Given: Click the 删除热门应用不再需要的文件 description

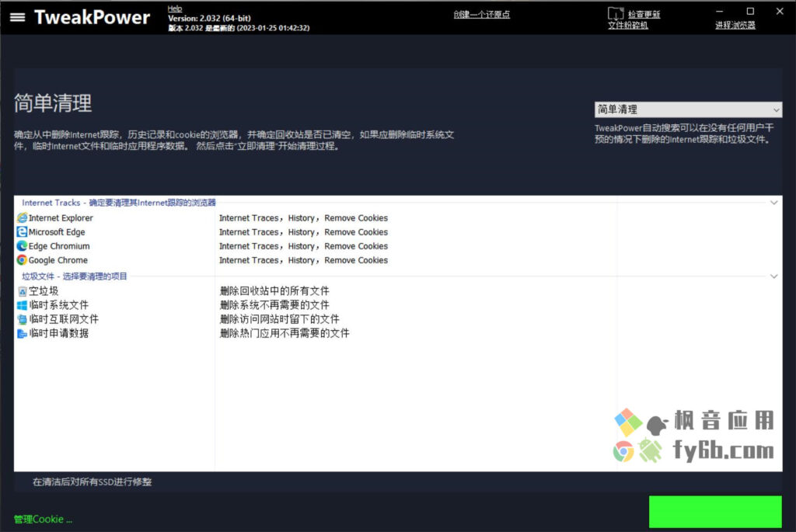Looking at the screenshot, I should [x=285, y=334].
